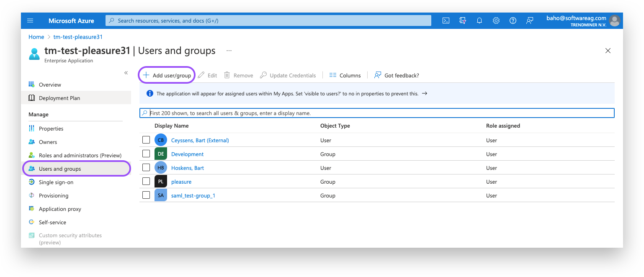The height and width of the screenshot is (277, 644).
Task: Collapse the left sidebar with double chevron
Action: [x=126, y=73]
